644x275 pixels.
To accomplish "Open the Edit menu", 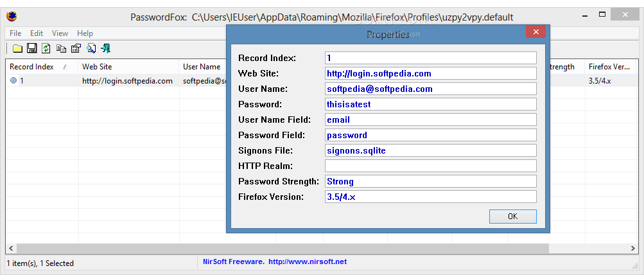I will 37,33.
